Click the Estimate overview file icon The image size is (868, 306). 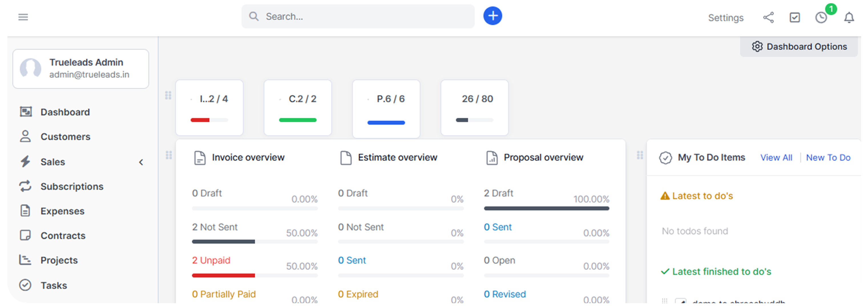tap(346, 158)
